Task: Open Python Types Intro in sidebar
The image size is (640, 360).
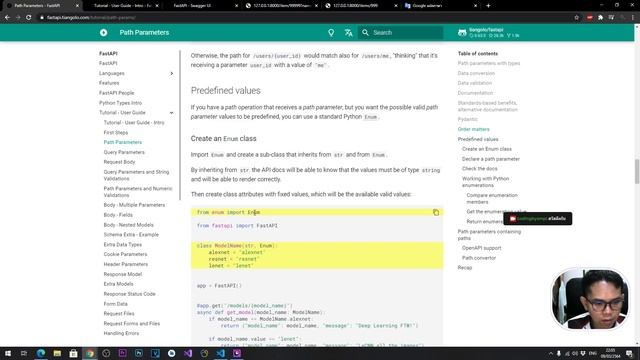Action: (120, 103)
